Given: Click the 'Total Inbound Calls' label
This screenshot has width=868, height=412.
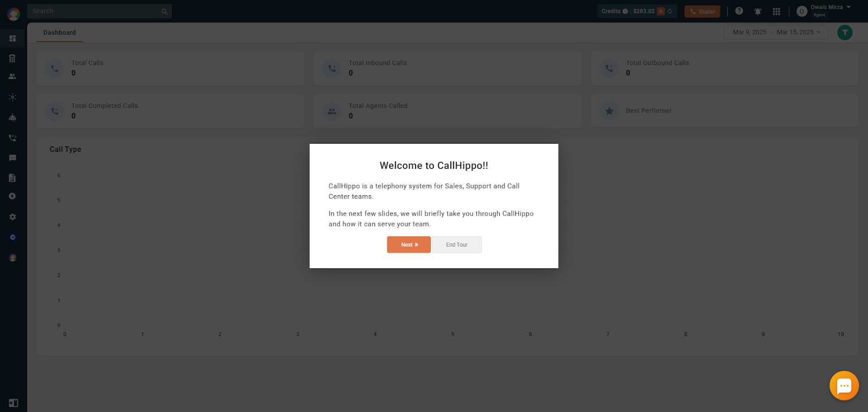Looking at the screenshot, I should 378,63.
